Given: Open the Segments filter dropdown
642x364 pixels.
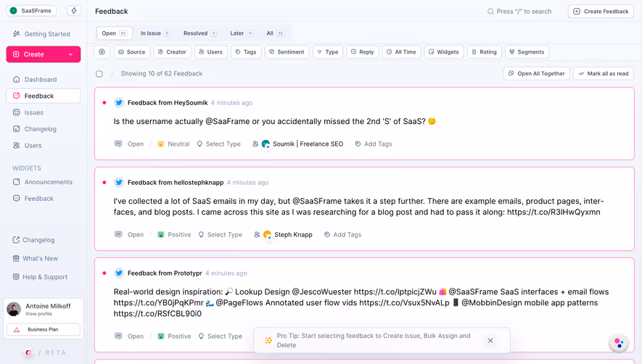Looking at the screenshot, I should coord(527,52).
